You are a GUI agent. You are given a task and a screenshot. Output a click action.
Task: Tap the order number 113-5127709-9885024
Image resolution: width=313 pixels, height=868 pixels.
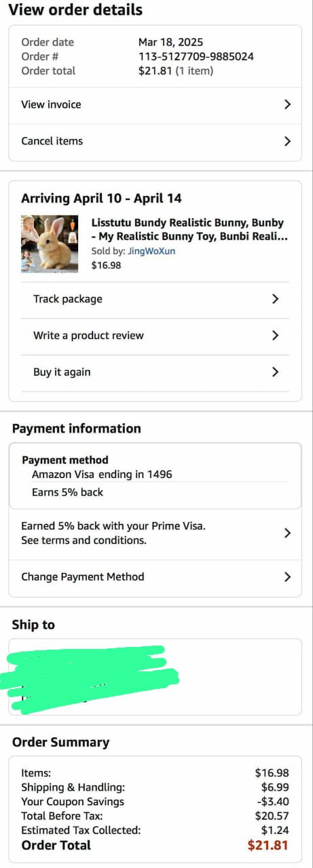[196, 56]
